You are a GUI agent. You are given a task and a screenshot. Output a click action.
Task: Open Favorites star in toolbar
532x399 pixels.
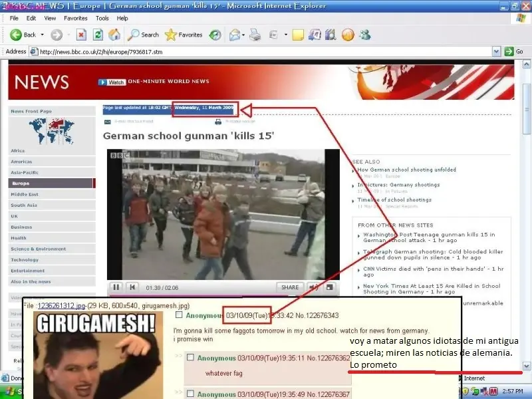pyautogui.click(x=171, y=35)
